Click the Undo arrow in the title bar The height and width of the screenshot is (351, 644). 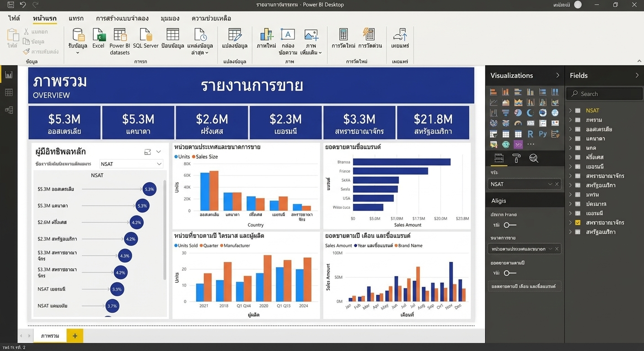tap(23, 5)
